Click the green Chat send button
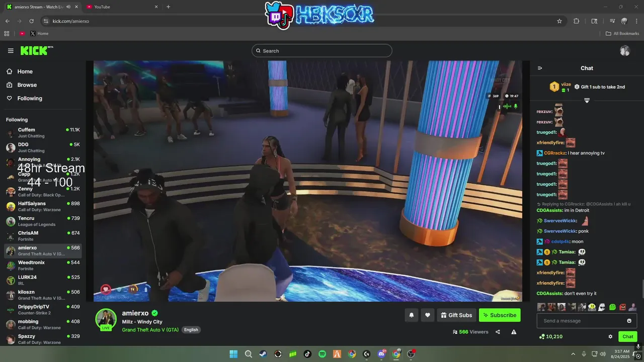The height and width of the screenshot is (362, 644). (x=628, y=336)
